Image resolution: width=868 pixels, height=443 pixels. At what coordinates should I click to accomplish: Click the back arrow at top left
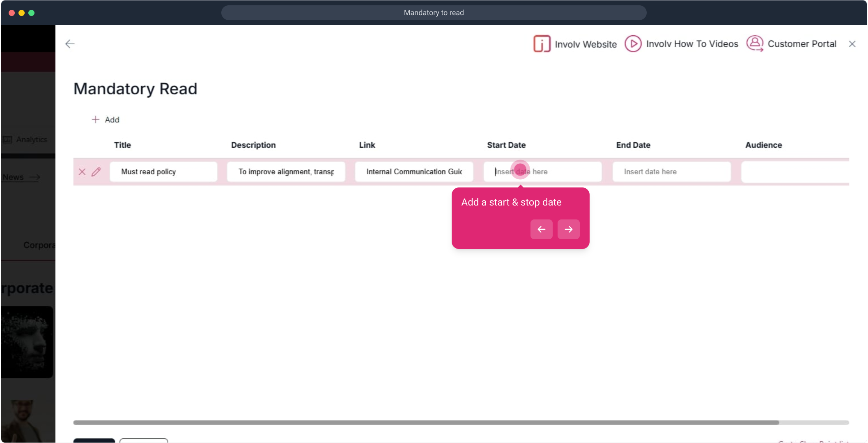[70, 44]
